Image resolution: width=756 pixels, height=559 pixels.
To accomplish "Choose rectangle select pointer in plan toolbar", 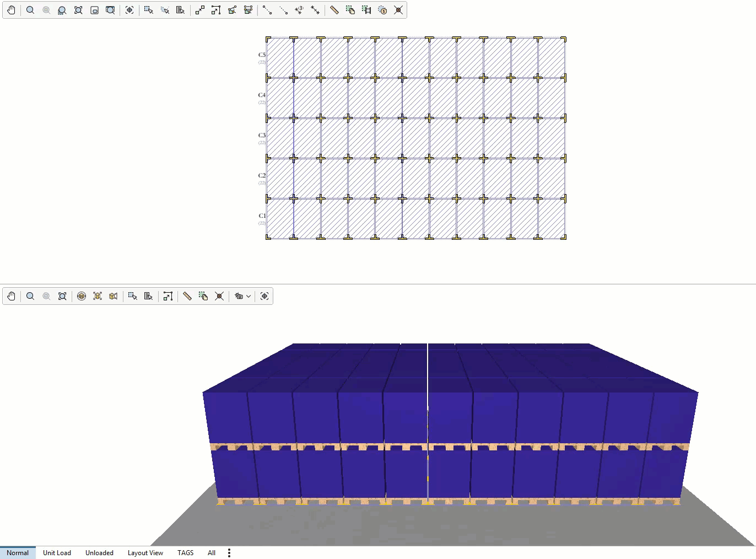I will [x=148, y=10].
